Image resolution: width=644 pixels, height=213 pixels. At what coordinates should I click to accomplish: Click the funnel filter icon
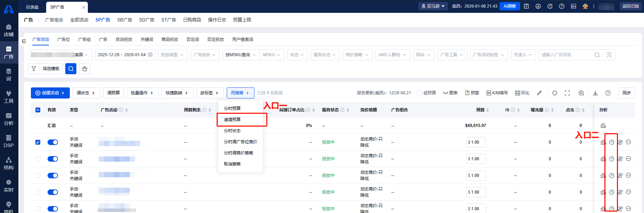point(34,69)
